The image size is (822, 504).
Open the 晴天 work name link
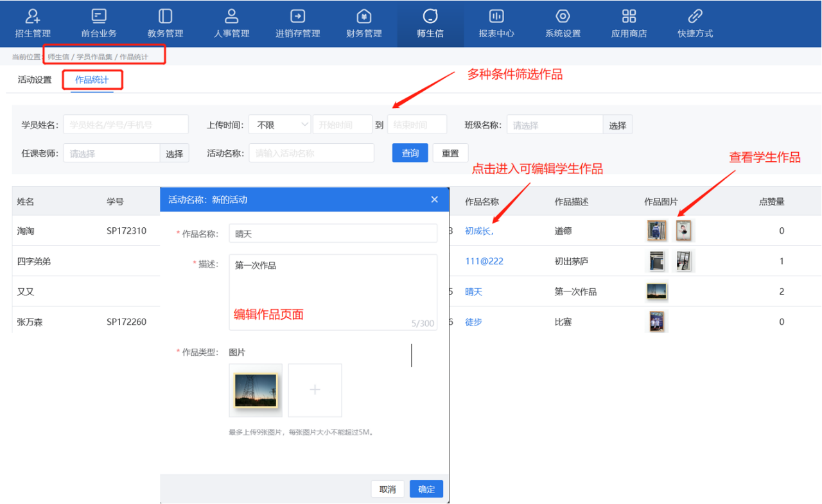[473, 291]
